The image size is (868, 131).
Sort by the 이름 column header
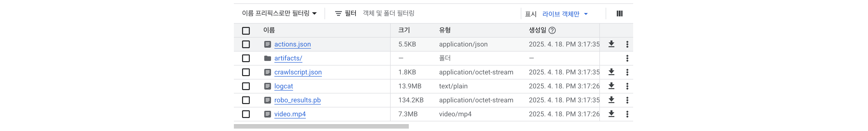click(269, 30)
